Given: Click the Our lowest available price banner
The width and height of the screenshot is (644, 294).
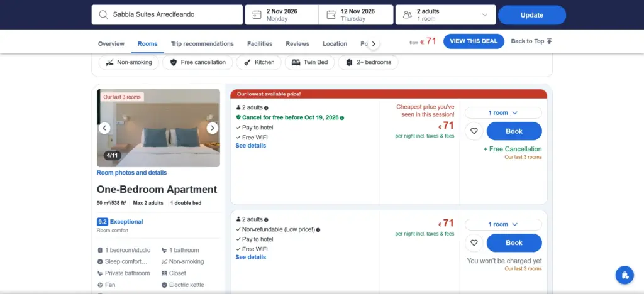Looking at the screenshot, I should tap(389, 94).
